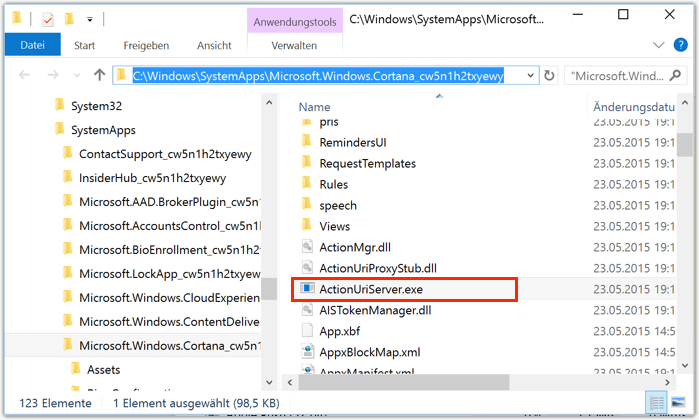
Task: Select the AISTokenManager.dll file
Action: click(375, 310)
